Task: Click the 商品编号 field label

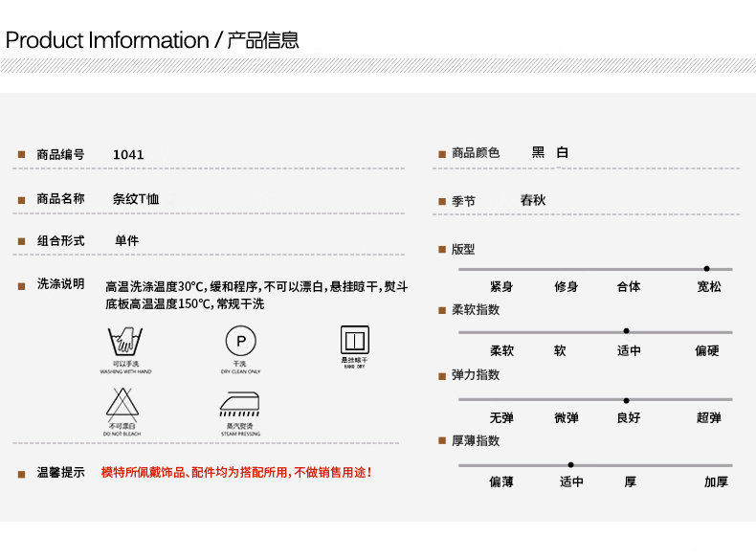Action: tap(60, 154)
